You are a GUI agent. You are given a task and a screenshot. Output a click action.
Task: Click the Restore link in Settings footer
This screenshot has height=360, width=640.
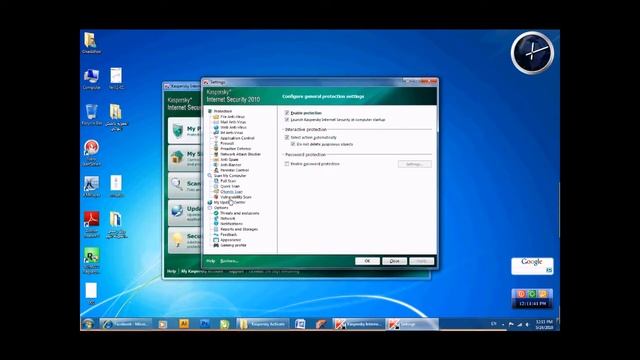(229, 261)
